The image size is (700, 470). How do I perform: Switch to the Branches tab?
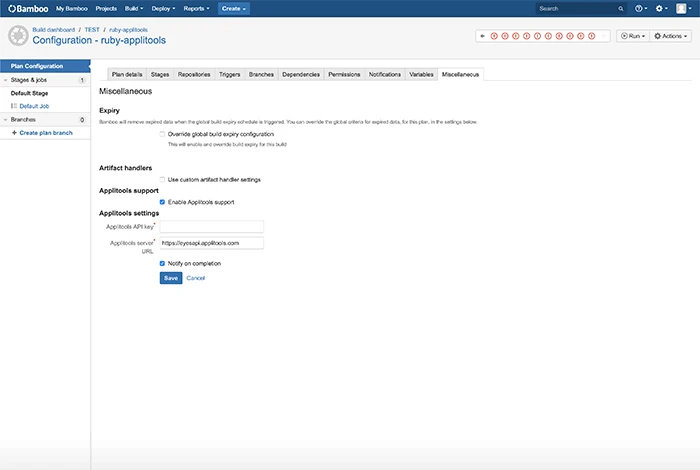pyautogui.click(x=261, y=75)
